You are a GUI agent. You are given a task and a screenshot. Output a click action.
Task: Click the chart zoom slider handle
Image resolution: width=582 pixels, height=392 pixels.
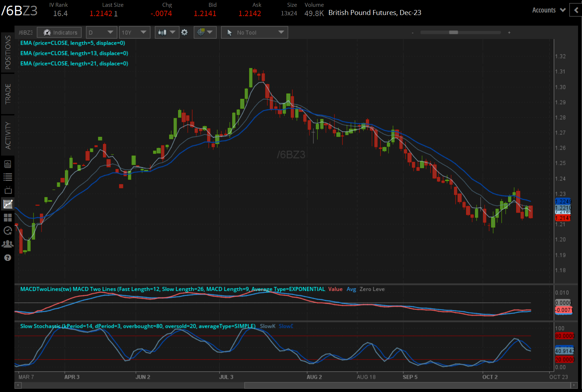(453, 33)
